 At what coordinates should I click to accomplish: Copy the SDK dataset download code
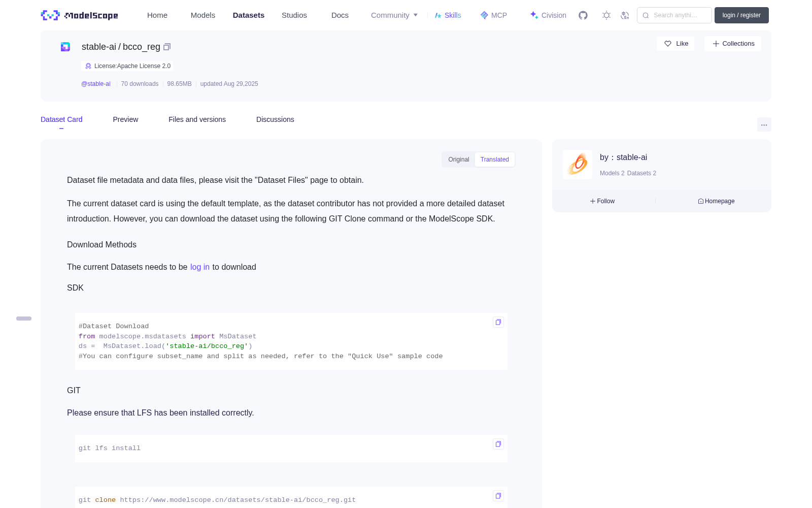click(498, 322)
